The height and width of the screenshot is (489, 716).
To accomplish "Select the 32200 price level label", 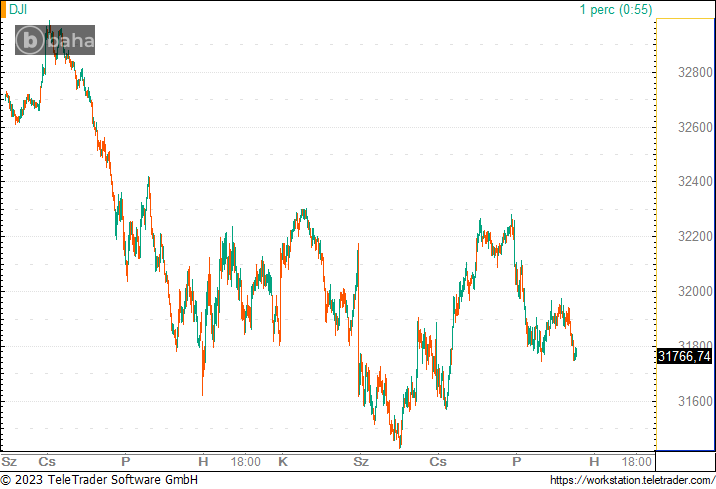I will click(695, 237).
